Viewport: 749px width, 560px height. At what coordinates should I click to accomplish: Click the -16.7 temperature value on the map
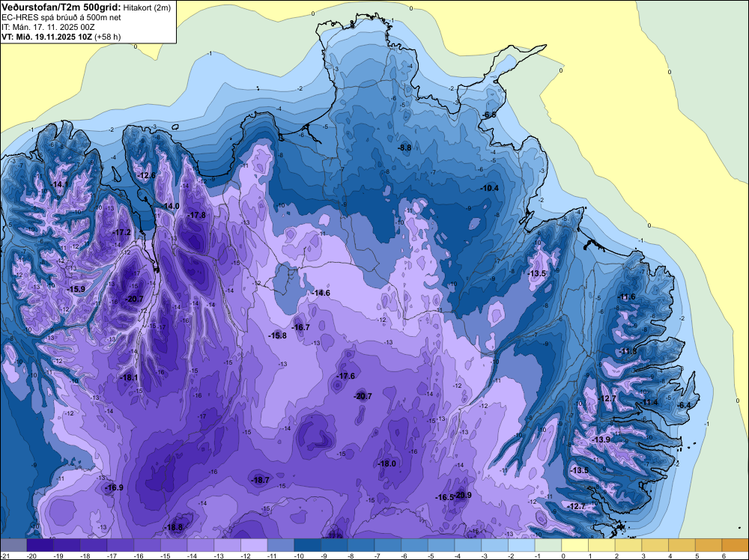point(301,327)
